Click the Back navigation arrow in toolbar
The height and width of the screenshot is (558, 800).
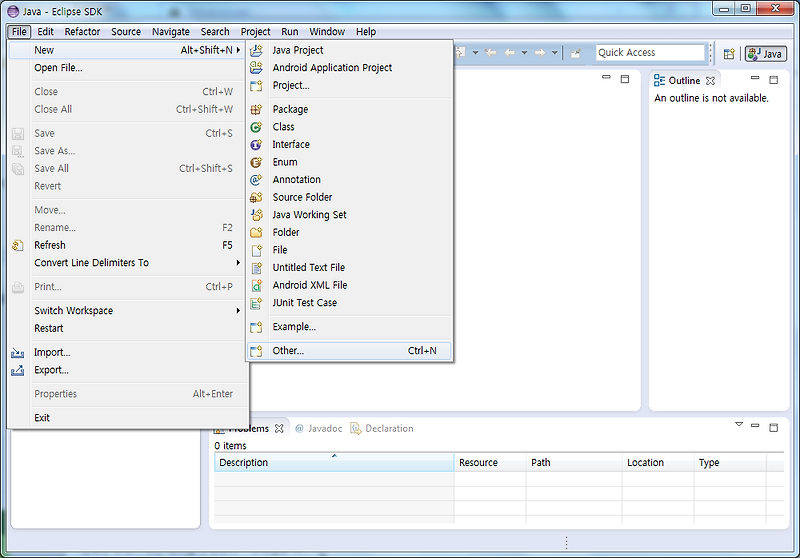[509, 53]
